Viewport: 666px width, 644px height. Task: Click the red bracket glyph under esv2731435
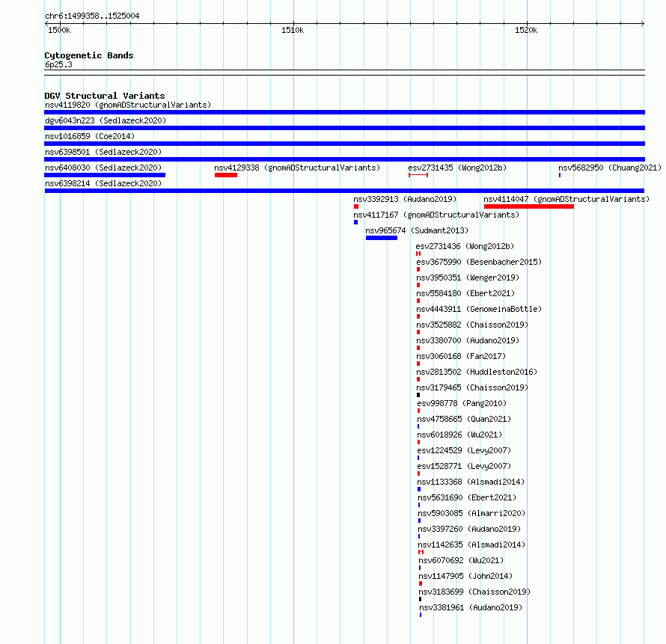coord(418,175)
